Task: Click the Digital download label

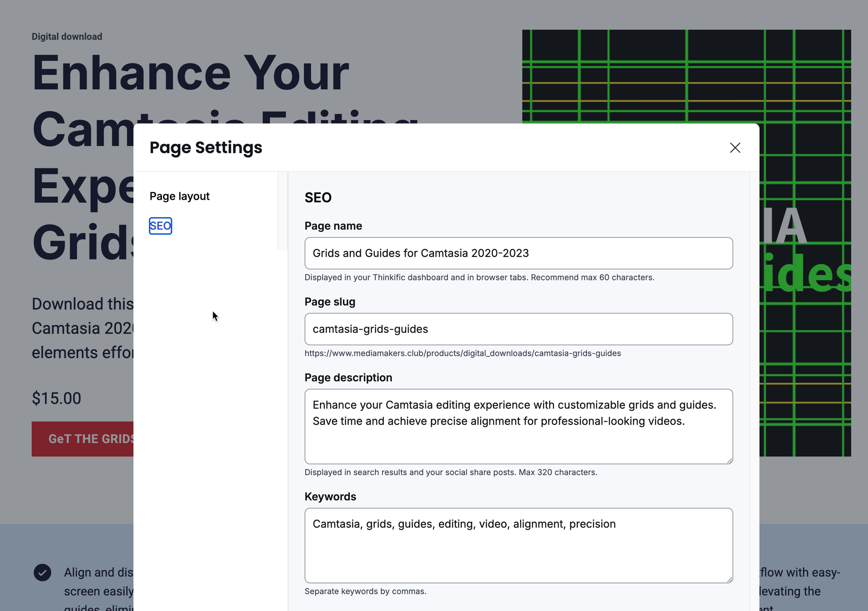Action: coord(67,36)
